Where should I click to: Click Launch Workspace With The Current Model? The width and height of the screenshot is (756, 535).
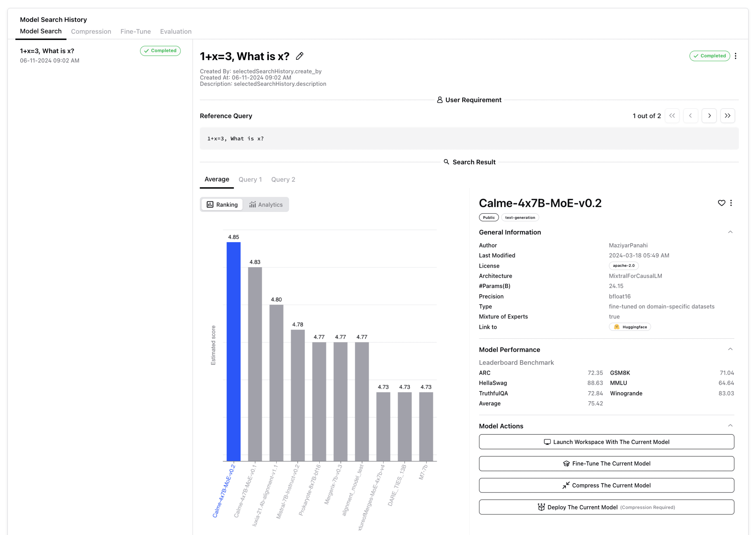click(606, 442)
